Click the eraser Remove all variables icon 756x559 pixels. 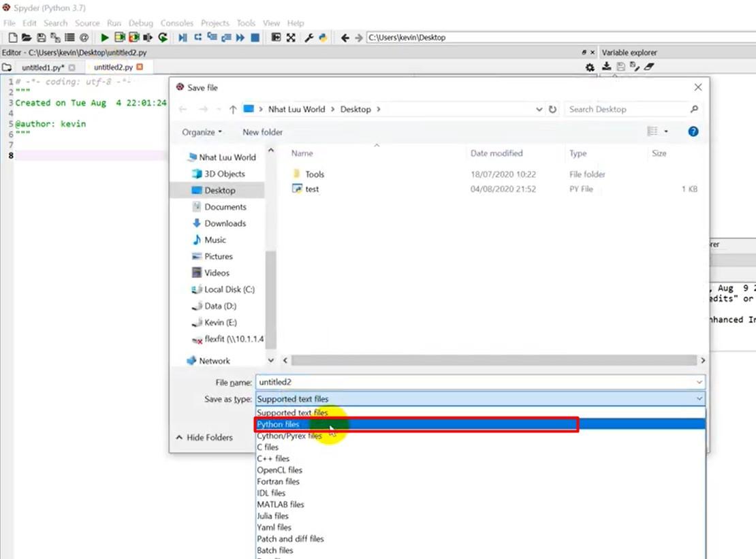coord(648,67)
